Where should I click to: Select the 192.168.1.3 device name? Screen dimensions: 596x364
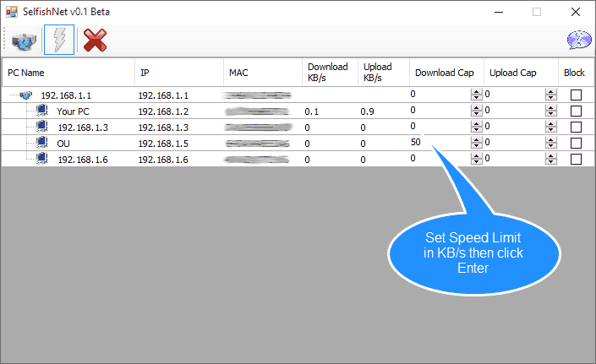83,128
